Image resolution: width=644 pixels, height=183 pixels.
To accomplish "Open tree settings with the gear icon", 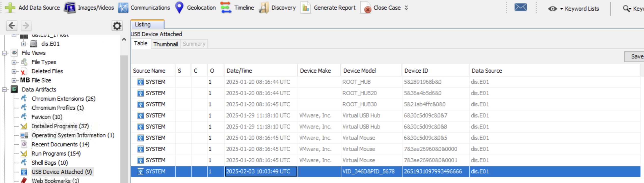I will tap(117, 26).
